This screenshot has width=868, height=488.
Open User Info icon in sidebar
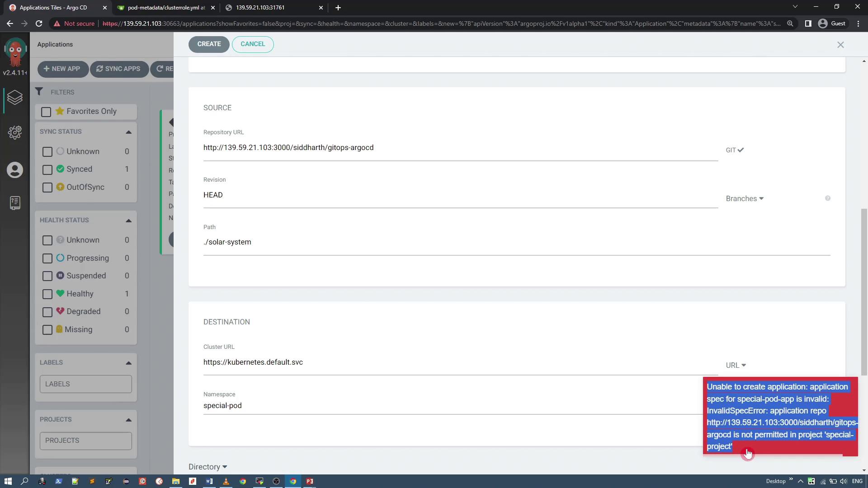tap(15, 170)
